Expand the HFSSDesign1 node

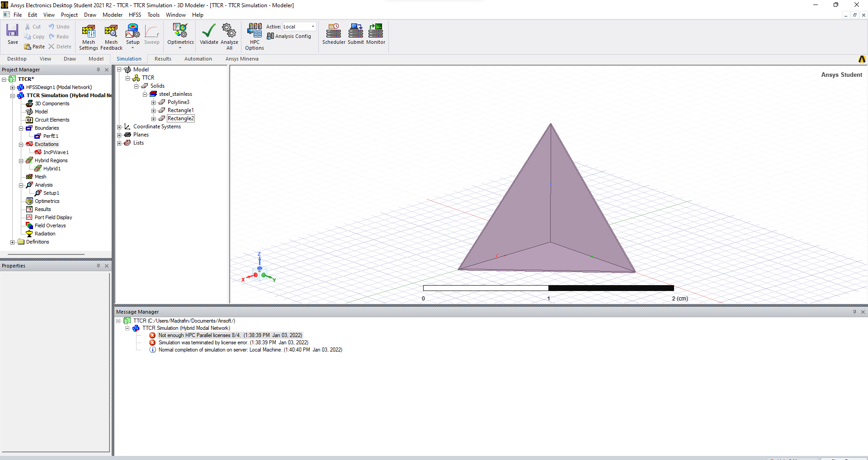pos(13,87)
